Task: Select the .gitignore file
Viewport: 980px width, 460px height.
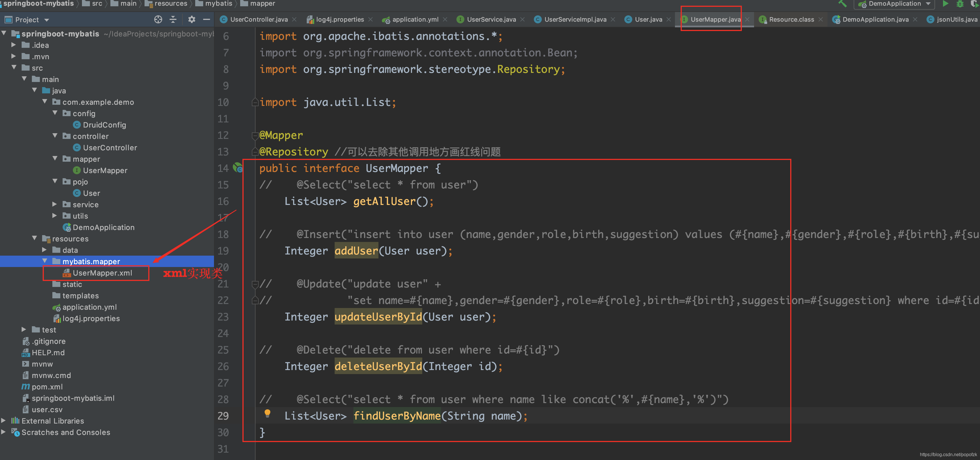Action: [x=48, y=341]
